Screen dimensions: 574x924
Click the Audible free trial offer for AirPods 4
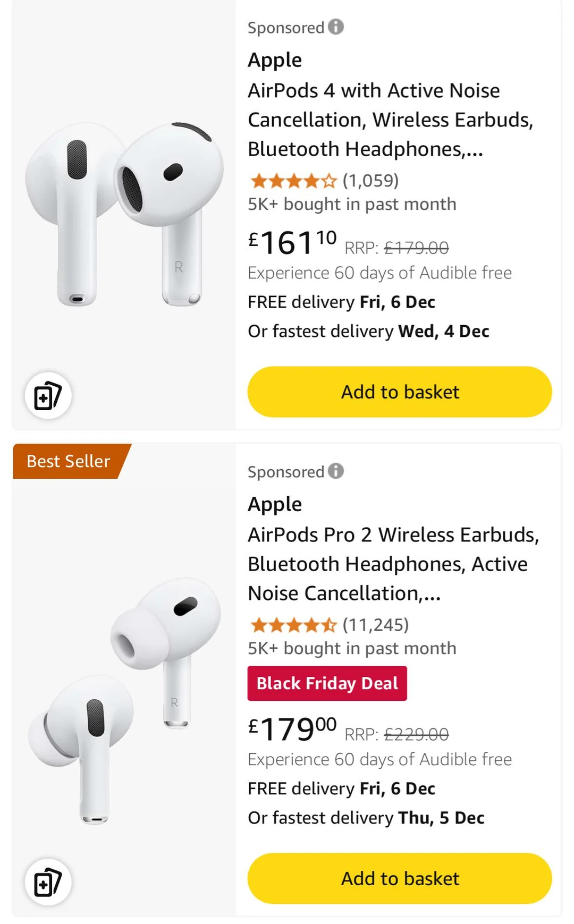tap(379, 273)
